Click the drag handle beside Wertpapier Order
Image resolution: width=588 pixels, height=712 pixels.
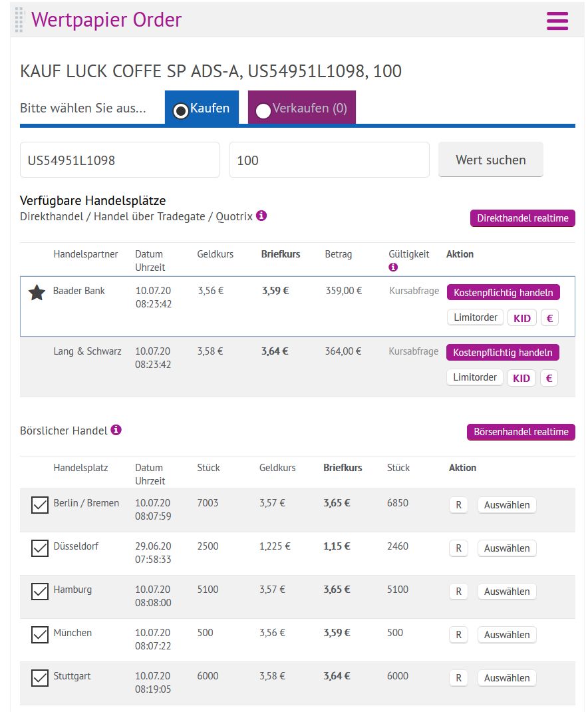19,20
